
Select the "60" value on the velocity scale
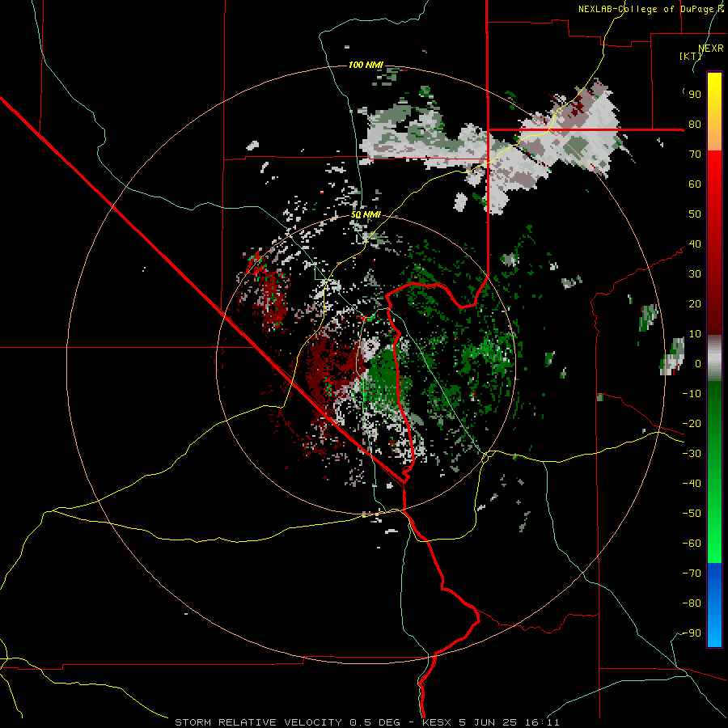coord(695,184)
